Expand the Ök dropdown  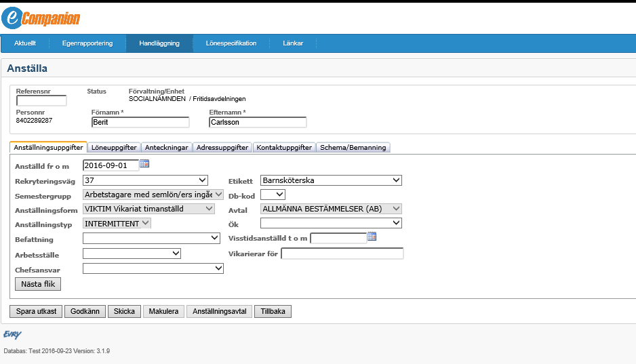click(x=331, y=223)
